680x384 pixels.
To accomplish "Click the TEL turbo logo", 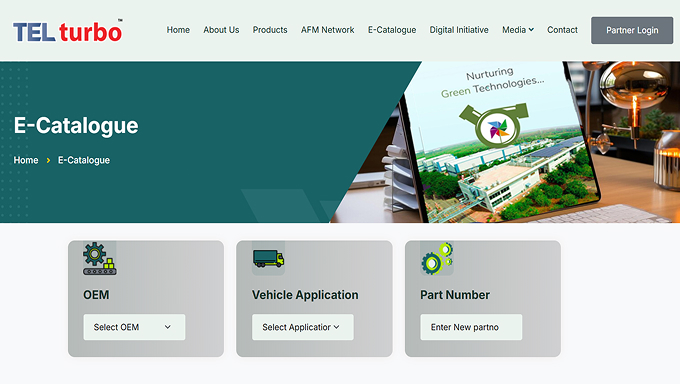I will (x=68, y=31).
